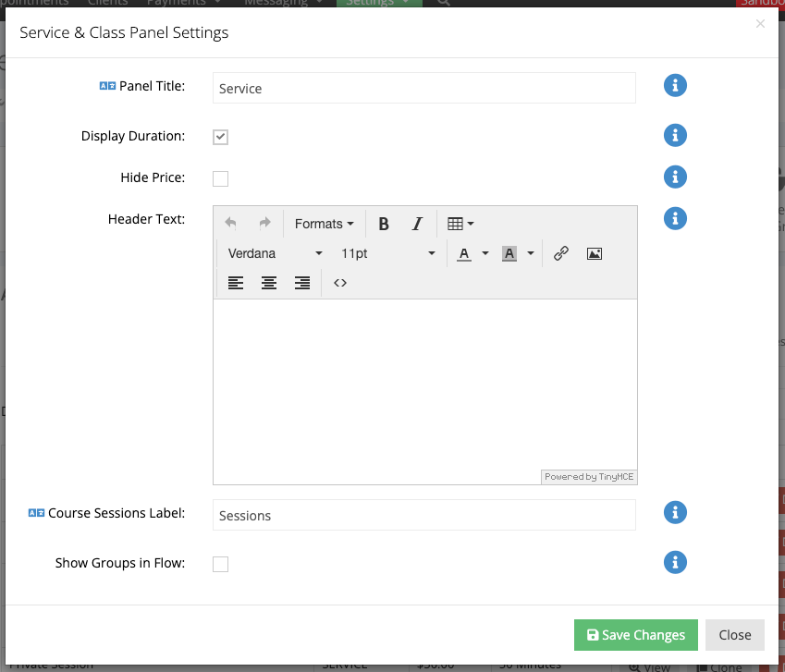Insert an image with the picture icon

click(x=595, y=253)
